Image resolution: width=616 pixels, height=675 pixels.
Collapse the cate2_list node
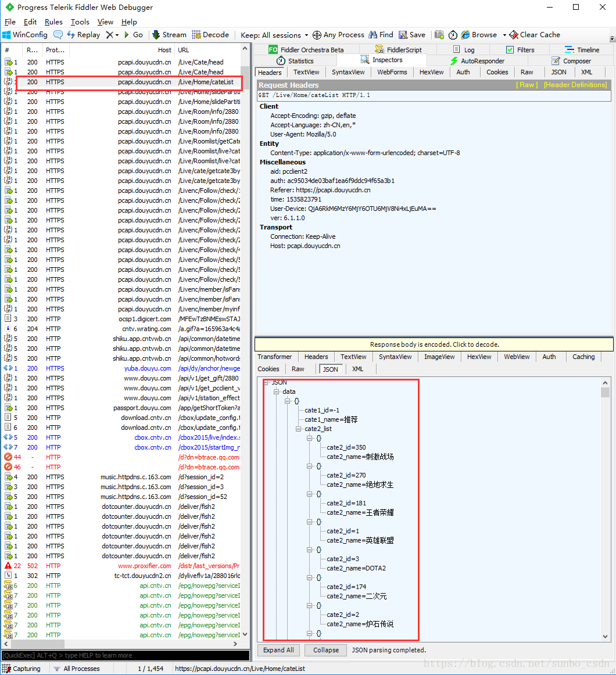(x=299, y=429)
